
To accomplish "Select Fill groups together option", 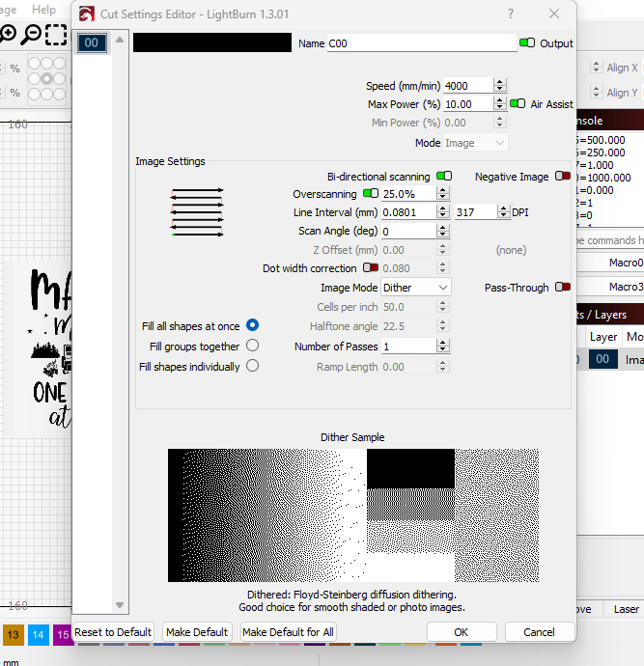I will point(252,346).
